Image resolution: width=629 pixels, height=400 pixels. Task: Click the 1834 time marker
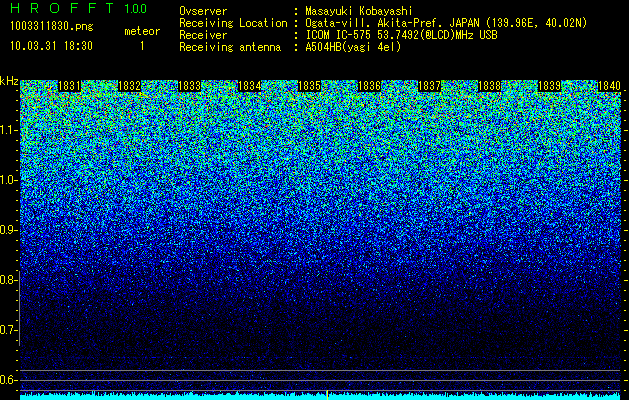coord(250,86)
